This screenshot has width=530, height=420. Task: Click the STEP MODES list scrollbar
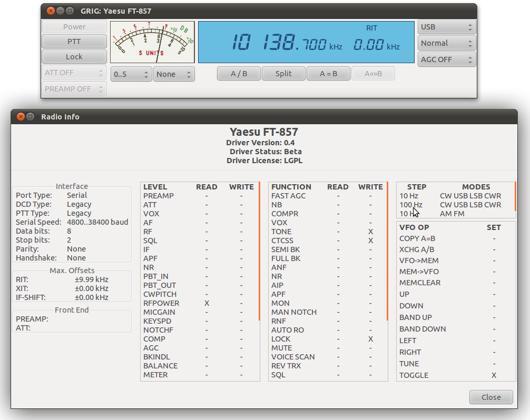[515, 196]
